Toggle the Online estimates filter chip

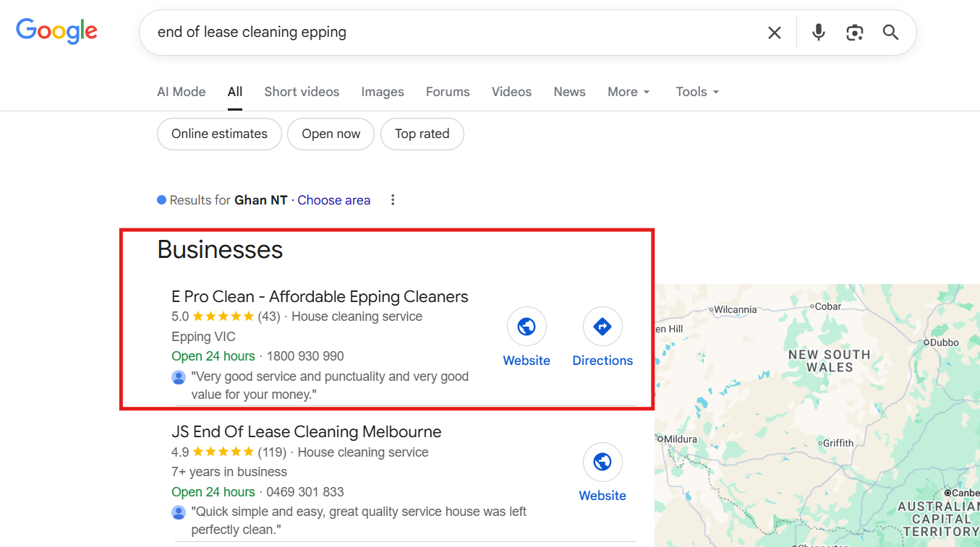(x=219, y=134)
